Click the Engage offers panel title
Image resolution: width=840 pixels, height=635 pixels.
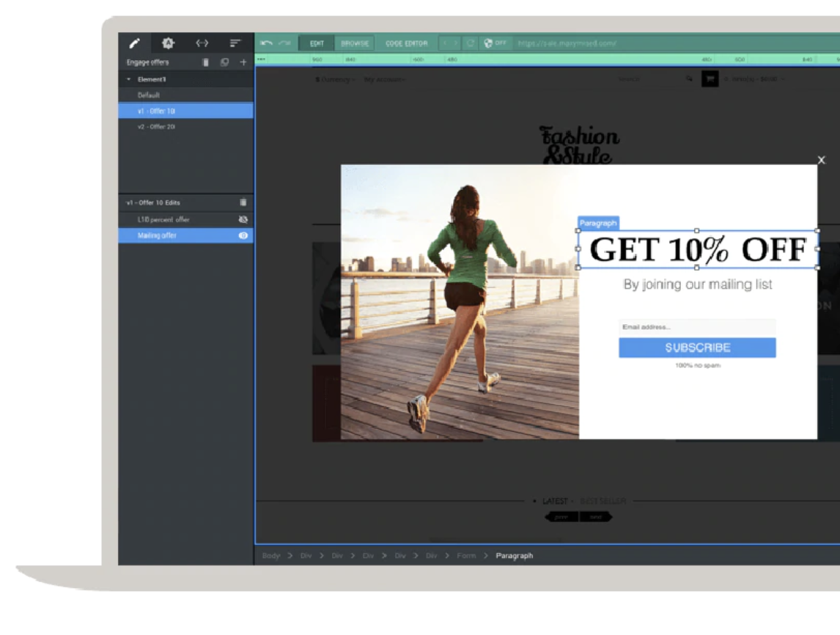click(148, 62)
